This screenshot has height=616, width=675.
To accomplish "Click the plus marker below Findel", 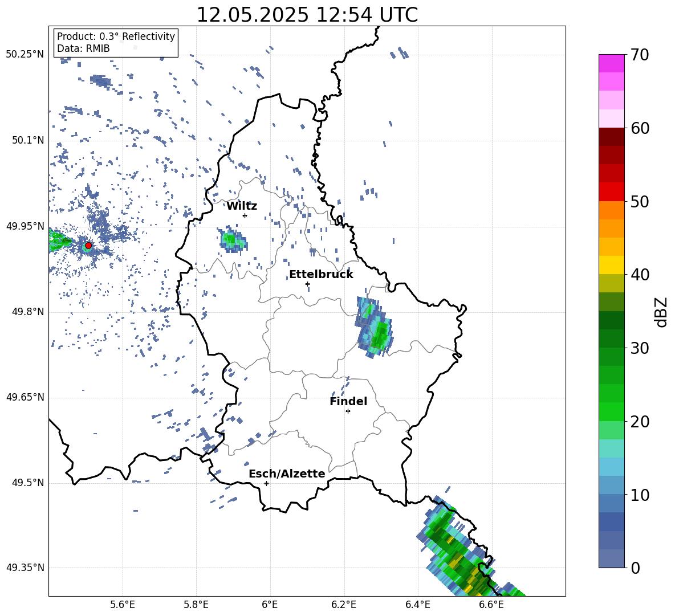I will pyautogui.click(x=348, y=411).
